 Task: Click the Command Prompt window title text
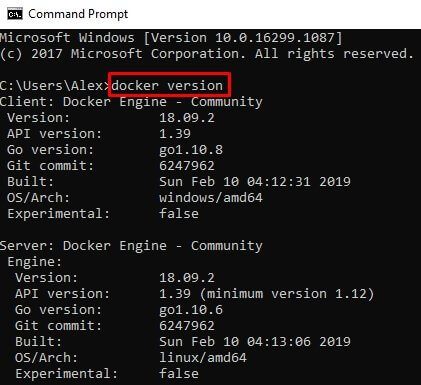[78, 14]
